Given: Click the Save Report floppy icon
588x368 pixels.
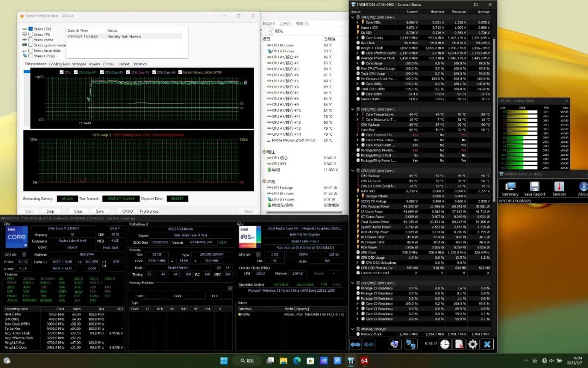Looking at the screenshot, I should [535, 188].
